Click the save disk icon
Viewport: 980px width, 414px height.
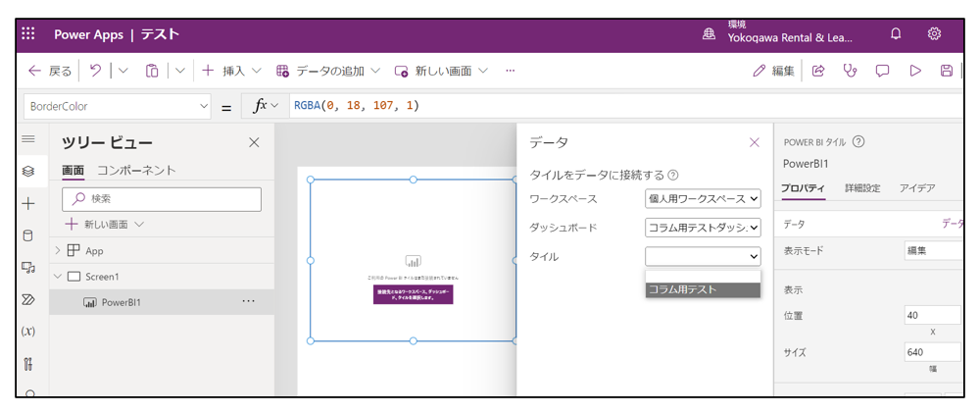(947, 71)
